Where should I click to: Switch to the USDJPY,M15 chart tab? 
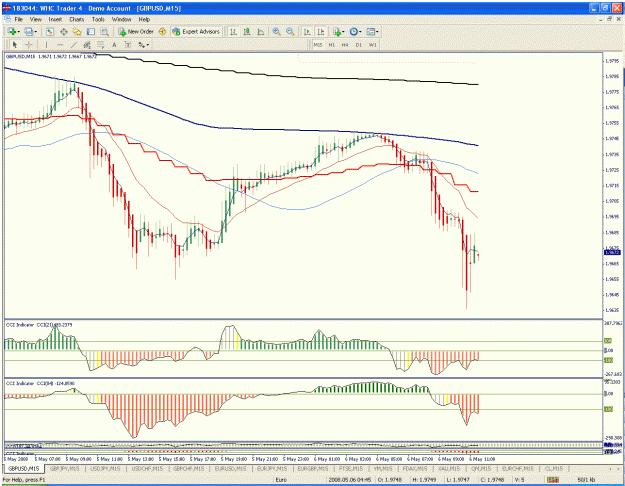(105, 468)
